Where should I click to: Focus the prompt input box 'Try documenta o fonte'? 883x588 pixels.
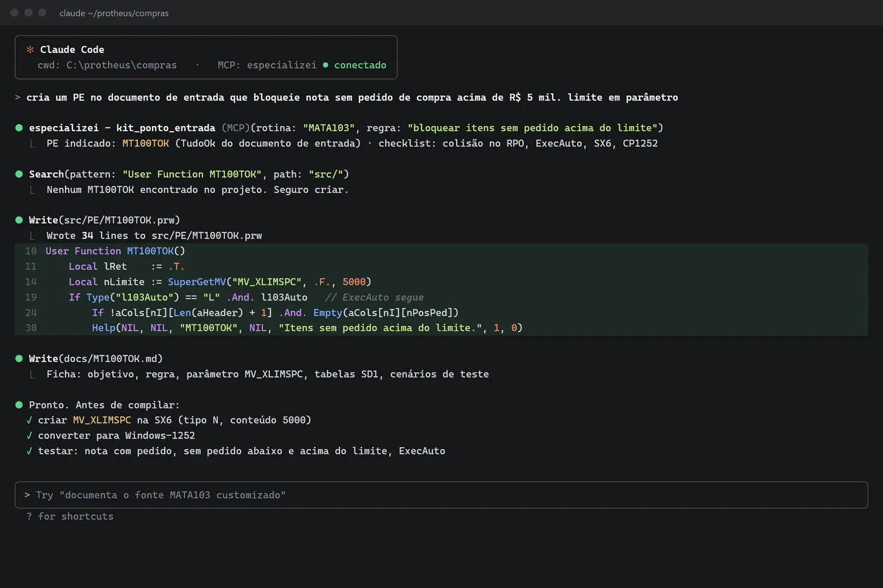click(x=441, y=495)
